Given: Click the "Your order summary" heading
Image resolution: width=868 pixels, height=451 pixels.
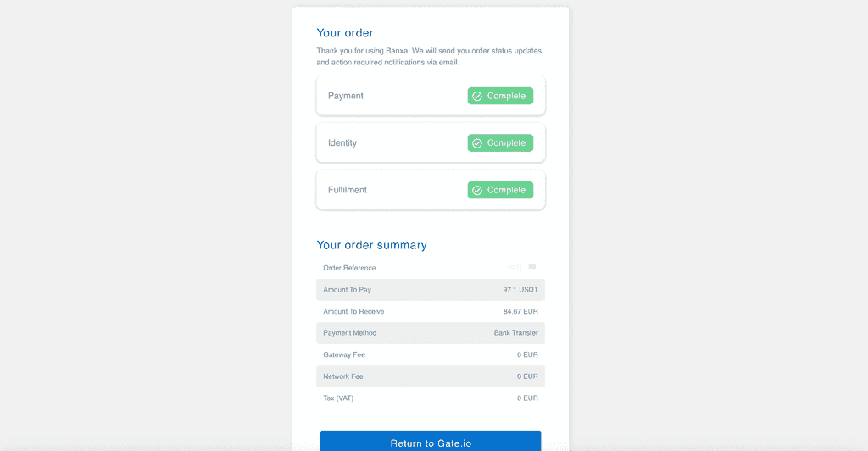Looking at the screenshot, I should pos(371,245).
